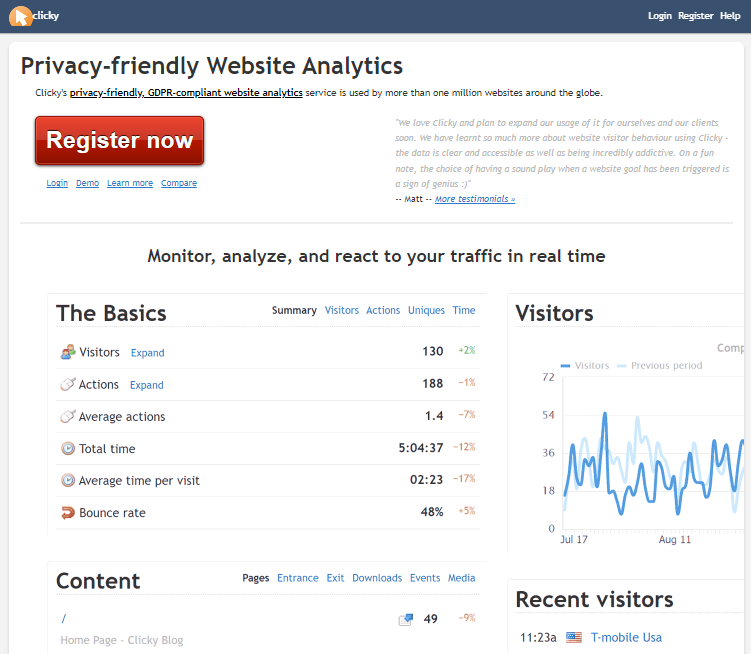Open the Media tab in Content
The image size is (751, 654).
461,578
